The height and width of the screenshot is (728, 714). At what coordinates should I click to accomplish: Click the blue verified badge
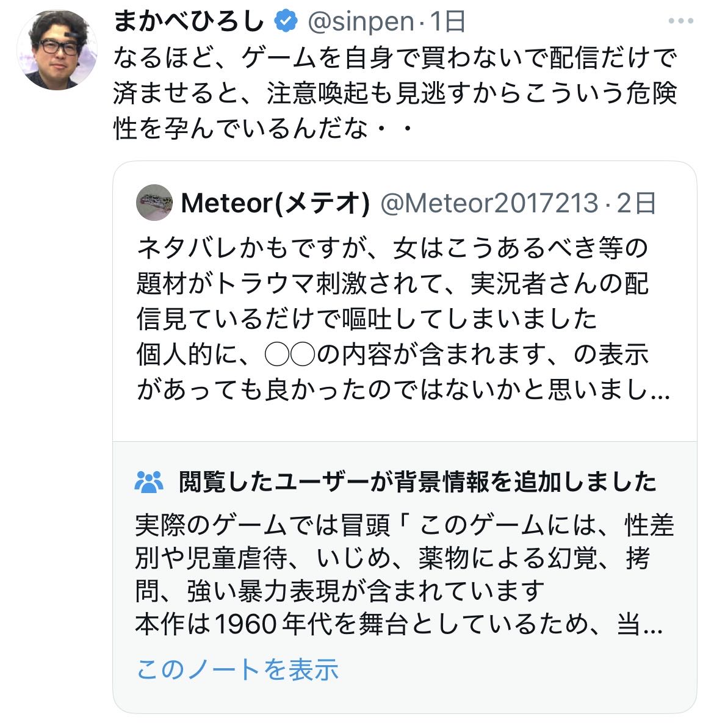[x=285, y=23]
